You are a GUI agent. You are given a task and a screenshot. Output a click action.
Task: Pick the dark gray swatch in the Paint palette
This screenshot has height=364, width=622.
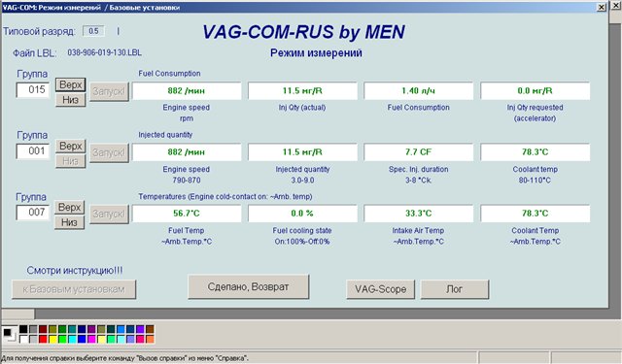33,329
